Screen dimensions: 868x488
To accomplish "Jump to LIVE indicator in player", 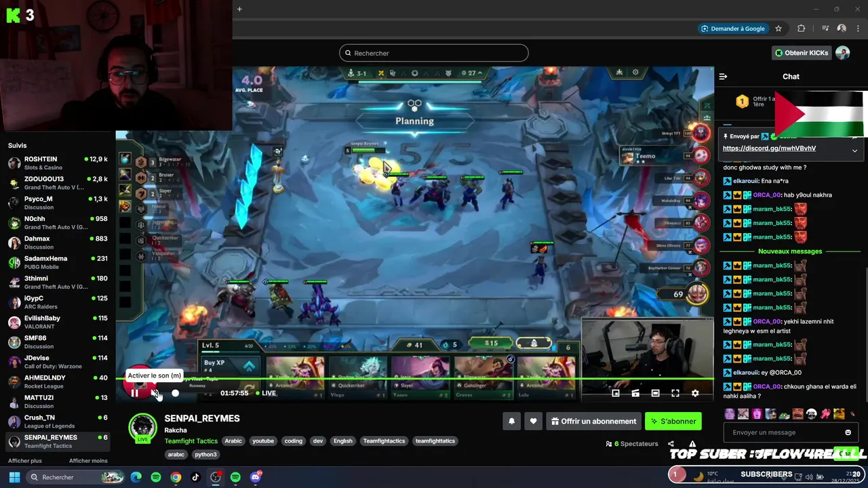I will [x=266, y=393].
